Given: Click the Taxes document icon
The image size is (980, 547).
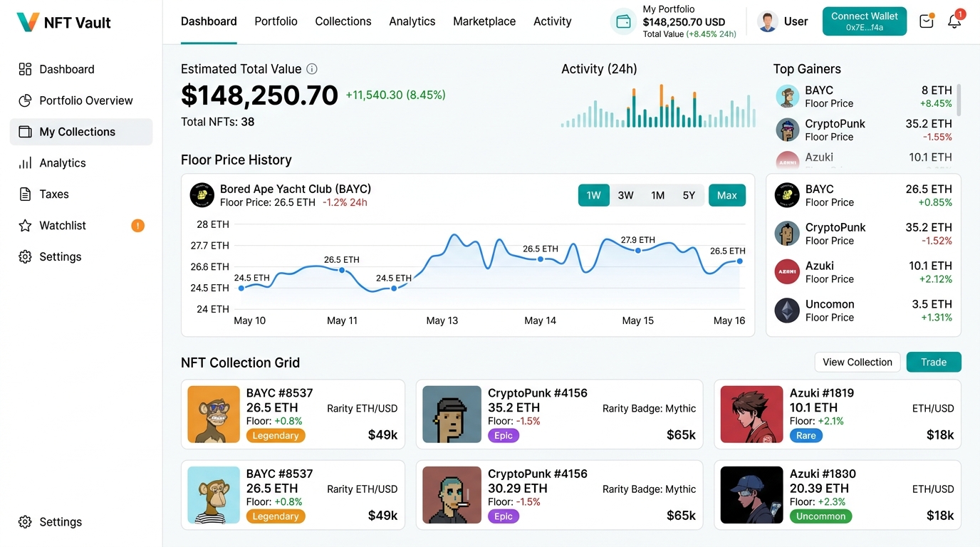Looking at the screenshot, I should click(25, 194).
